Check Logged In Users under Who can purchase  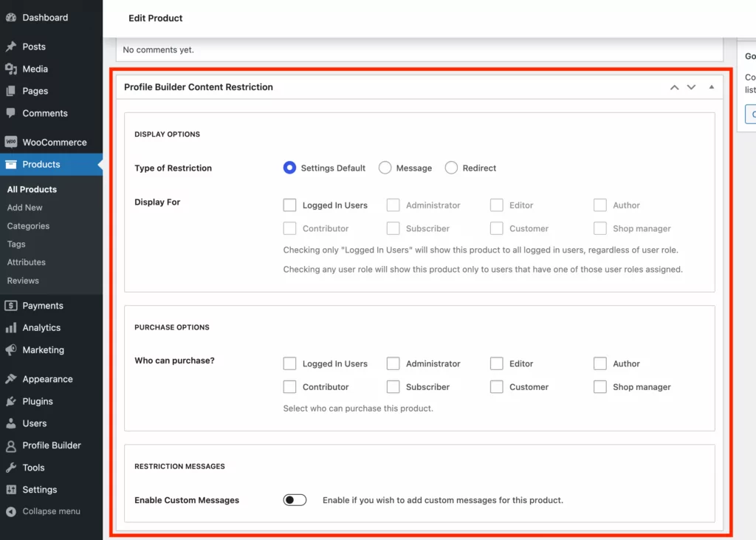(289, 363)
